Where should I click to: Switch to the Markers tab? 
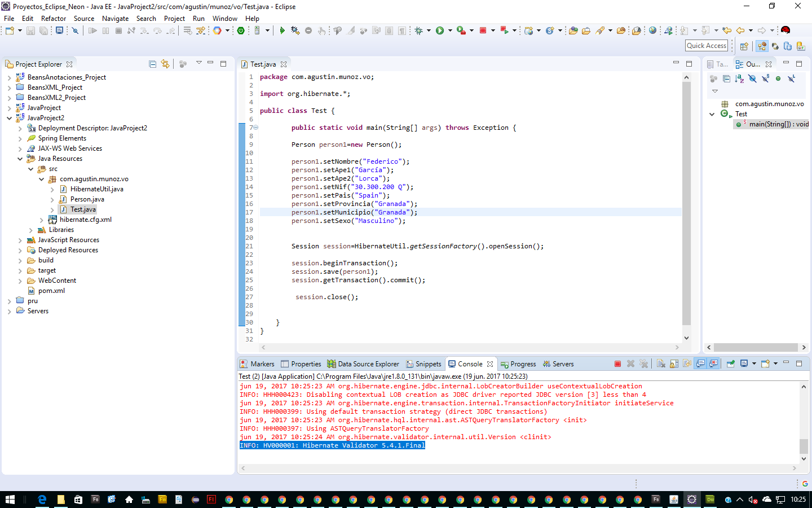(257, 364)
